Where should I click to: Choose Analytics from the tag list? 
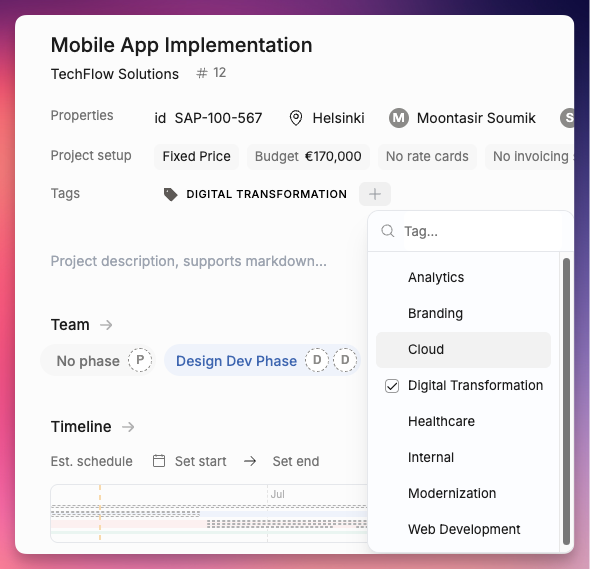[463, 278]
